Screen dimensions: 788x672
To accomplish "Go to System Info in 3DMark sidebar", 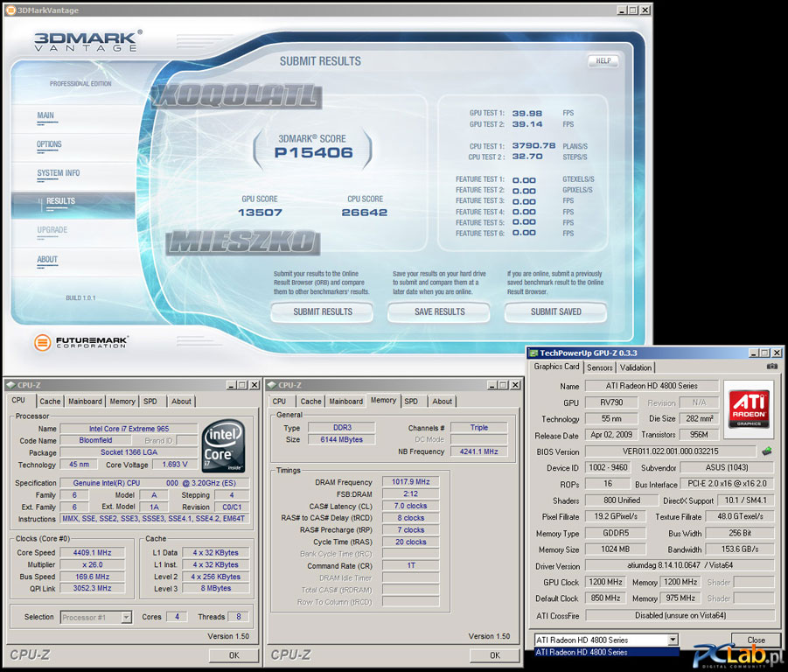I will (x=59, y=173).
